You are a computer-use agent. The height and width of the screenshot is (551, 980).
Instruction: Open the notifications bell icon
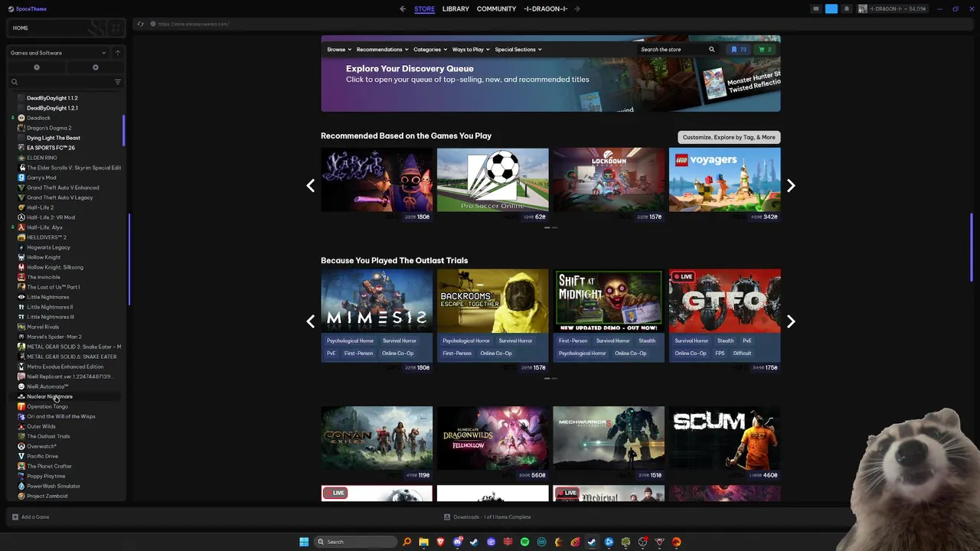pyautogui.click(x=846, y=9)
